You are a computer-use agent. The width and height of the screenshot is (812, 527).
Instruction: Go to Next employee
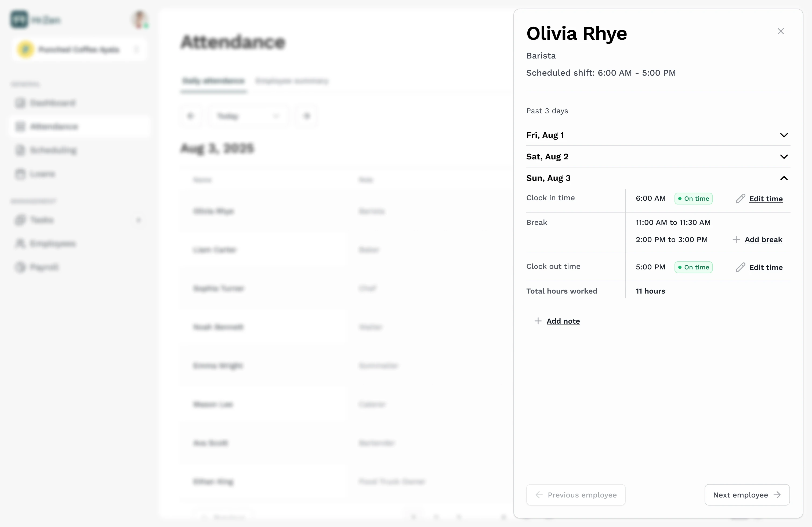coord(747,495)
